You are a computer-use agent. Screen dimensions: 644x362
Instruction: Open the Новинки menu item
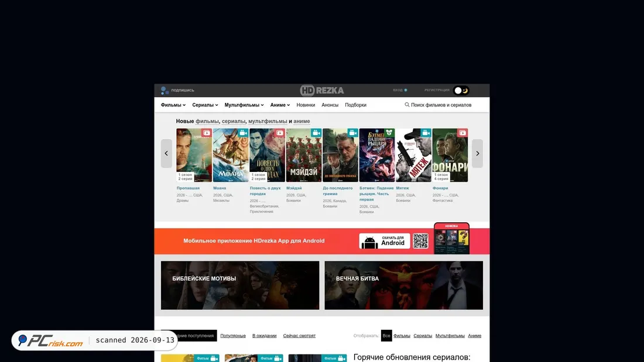306,105
